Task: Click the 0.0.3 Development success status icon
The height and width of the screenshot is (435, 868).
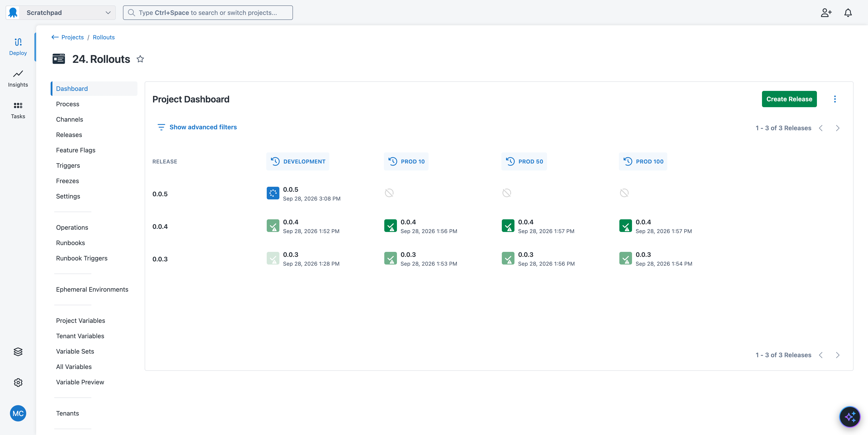Action: (x=273, y=258)
